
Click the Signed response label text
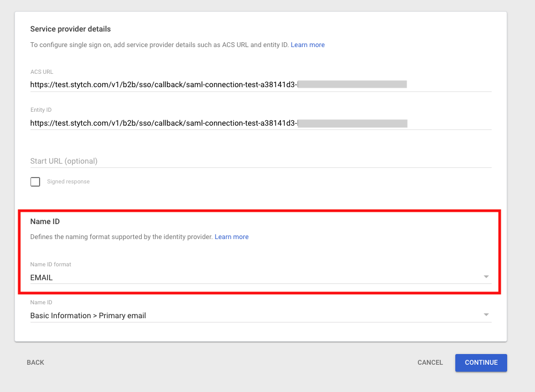68,181
